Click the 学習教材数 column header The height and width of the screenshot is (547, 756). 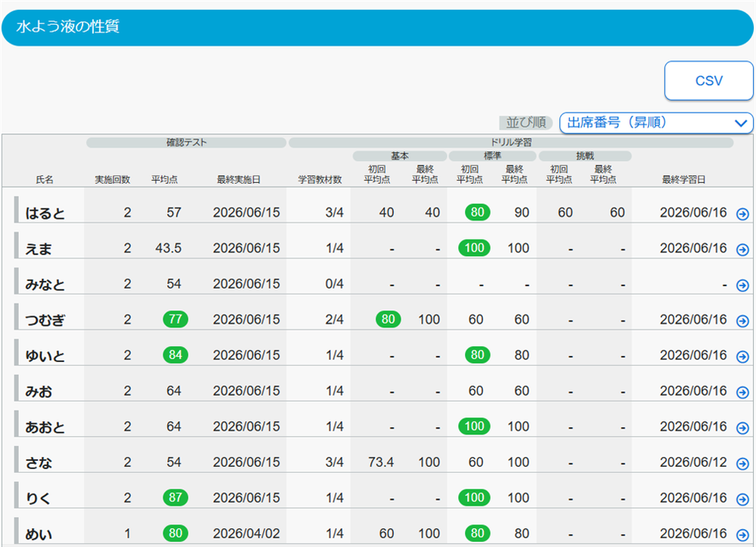point(320,180)
